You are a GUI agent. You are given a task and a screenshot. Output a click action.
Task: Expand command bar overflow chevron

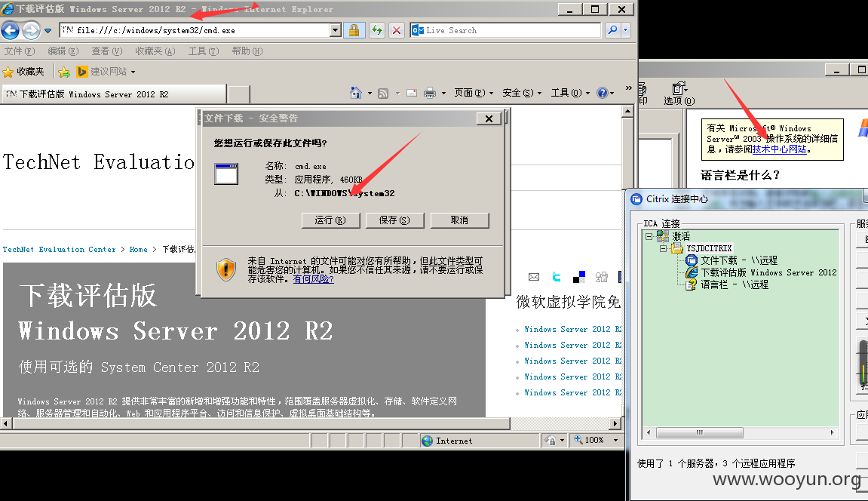point(628,88)
